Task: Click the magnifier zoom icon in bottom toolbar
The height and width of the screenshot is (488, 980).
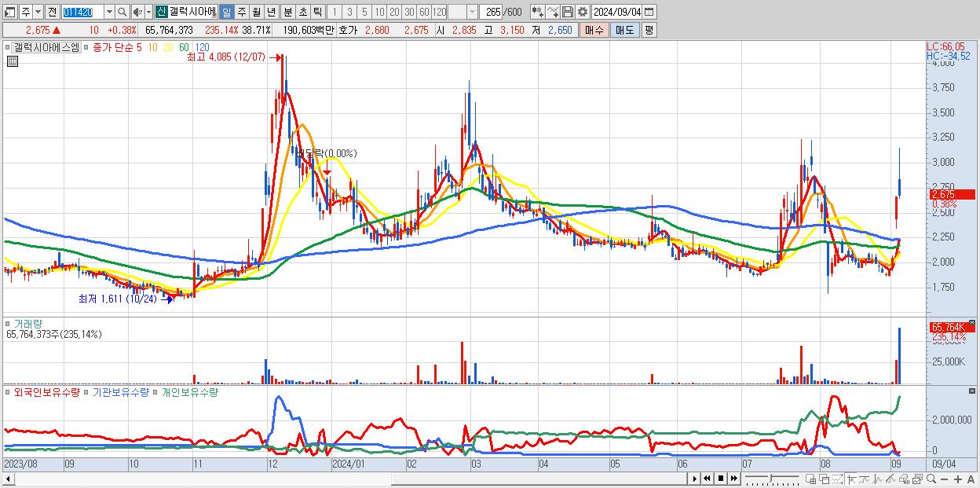Action: [931, 479]
